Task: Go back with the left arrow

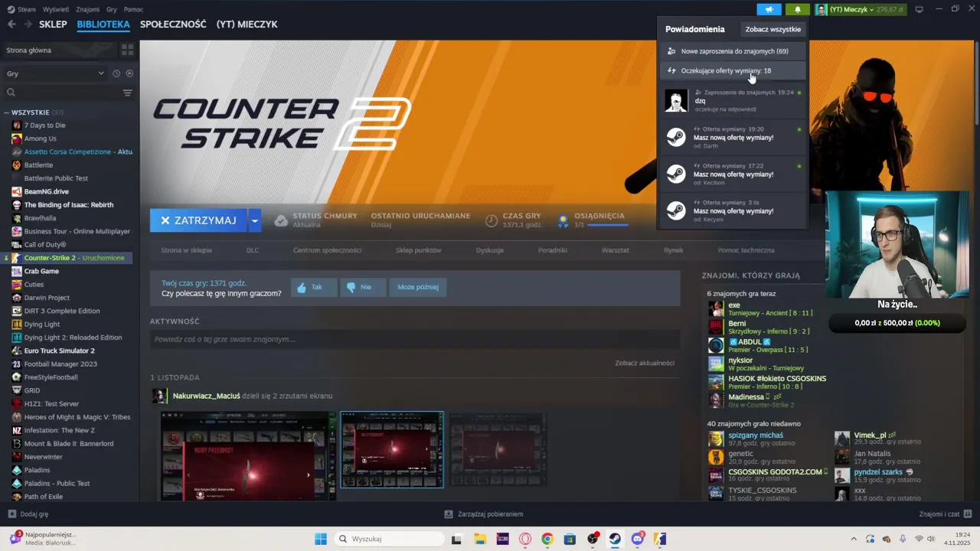Action: (11, 24)
